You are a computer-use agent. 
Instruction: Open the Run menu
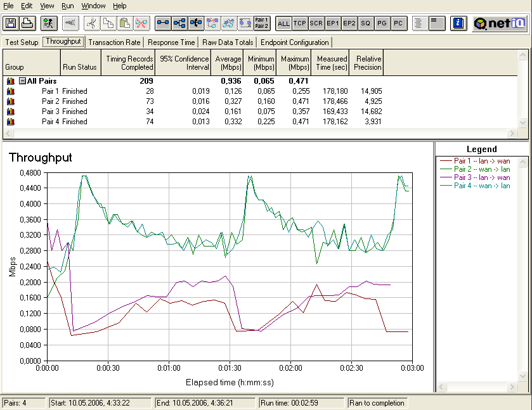68,6
